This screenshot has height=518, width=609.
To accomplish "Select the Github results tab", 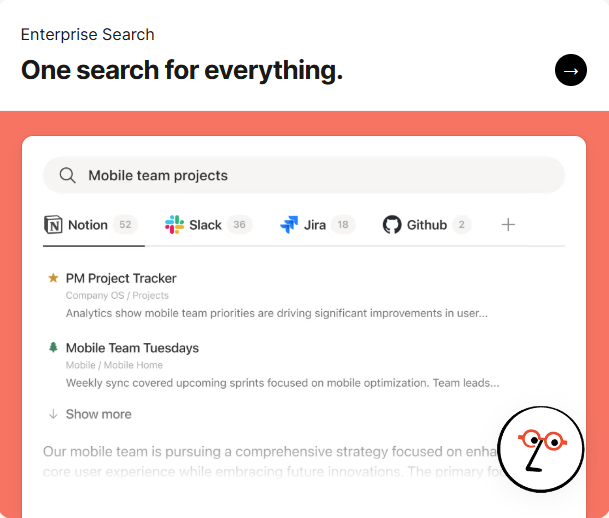I will (427, 225).
